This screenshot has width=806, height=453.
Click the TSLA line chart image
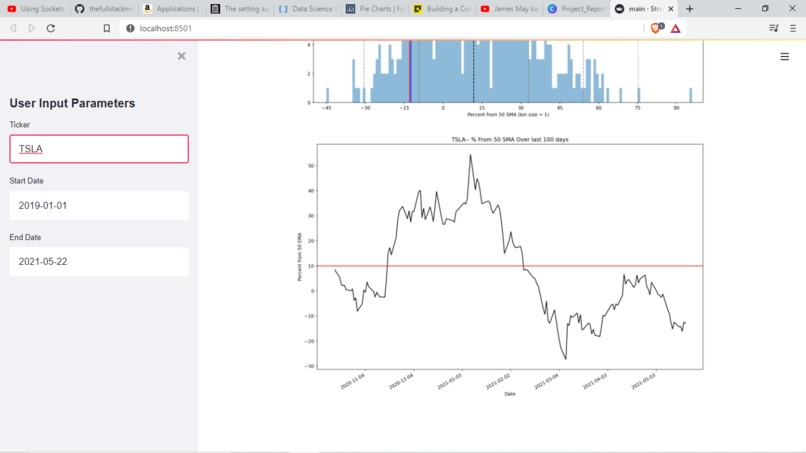(x=500, y=267)
